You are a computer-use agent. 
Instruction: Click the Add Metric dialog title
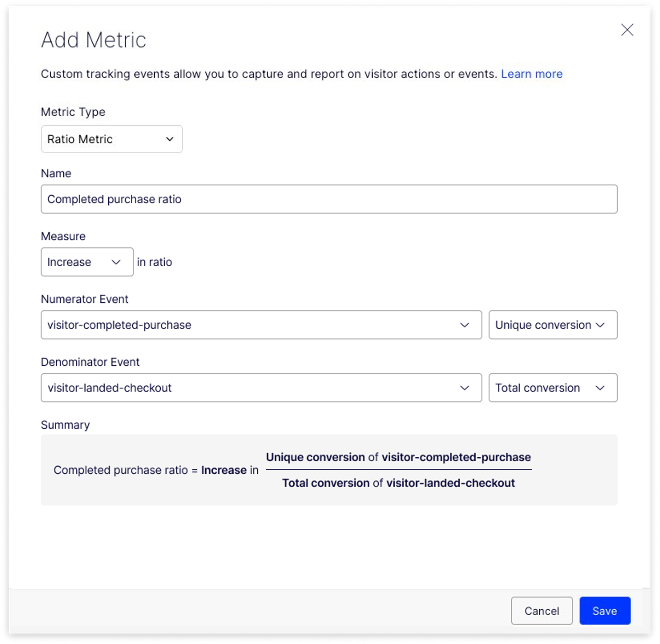(93, 40)
